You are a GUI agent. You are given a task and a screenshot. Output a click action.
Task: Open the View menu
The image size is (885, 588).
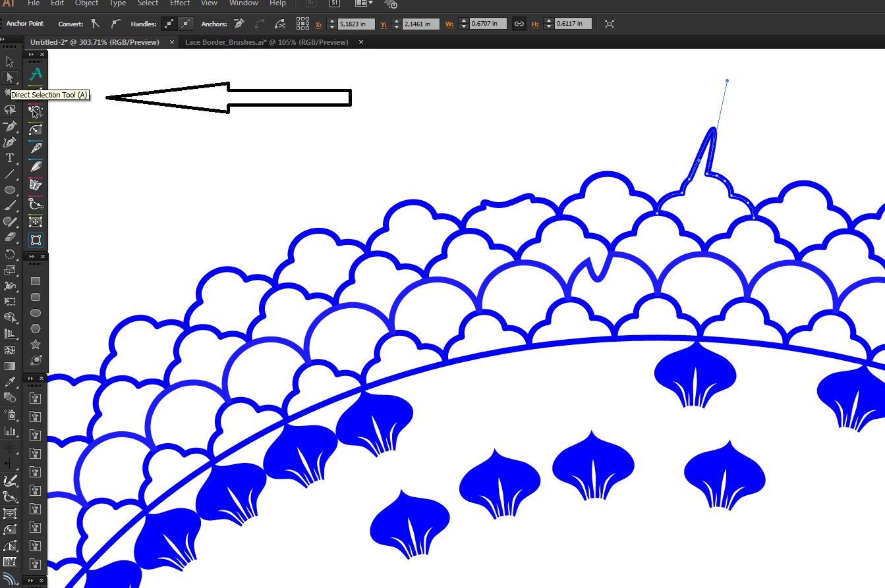[209, 3]
